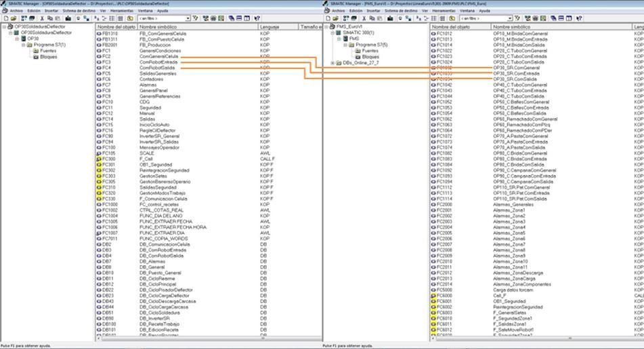Image resolution: width=644 pixels, height=349 pixels.
Task: Click New project icon in FMS_EuroVI window
Action: [x=328, y=18]
